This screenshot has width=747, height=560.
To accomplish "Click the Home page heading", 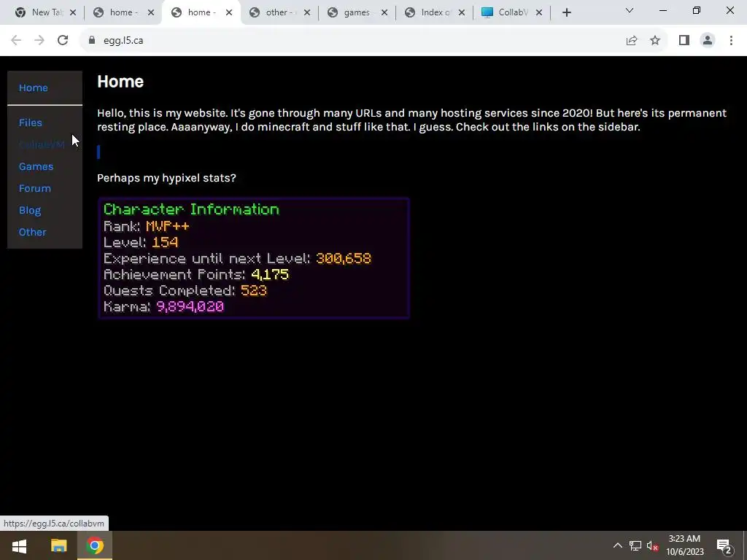I will coord(120,82).
